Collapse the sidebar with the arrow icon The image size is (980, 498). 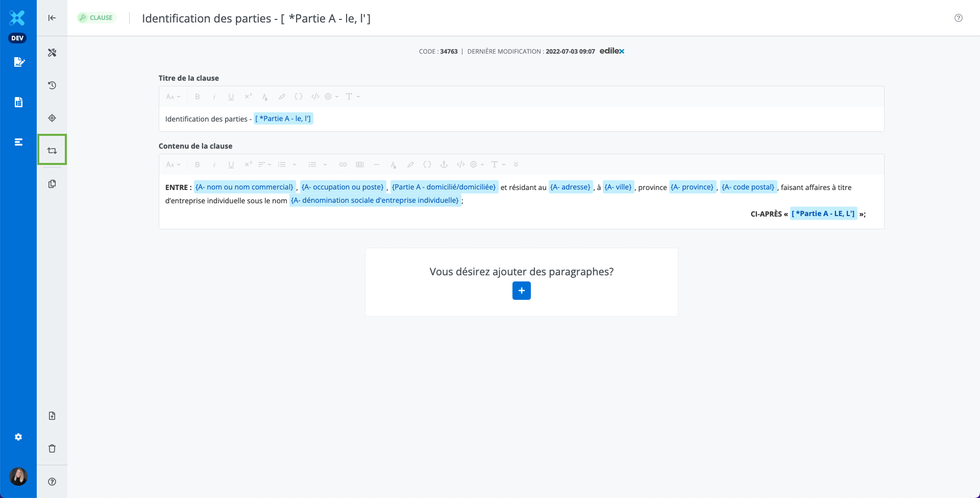[52, 18]
